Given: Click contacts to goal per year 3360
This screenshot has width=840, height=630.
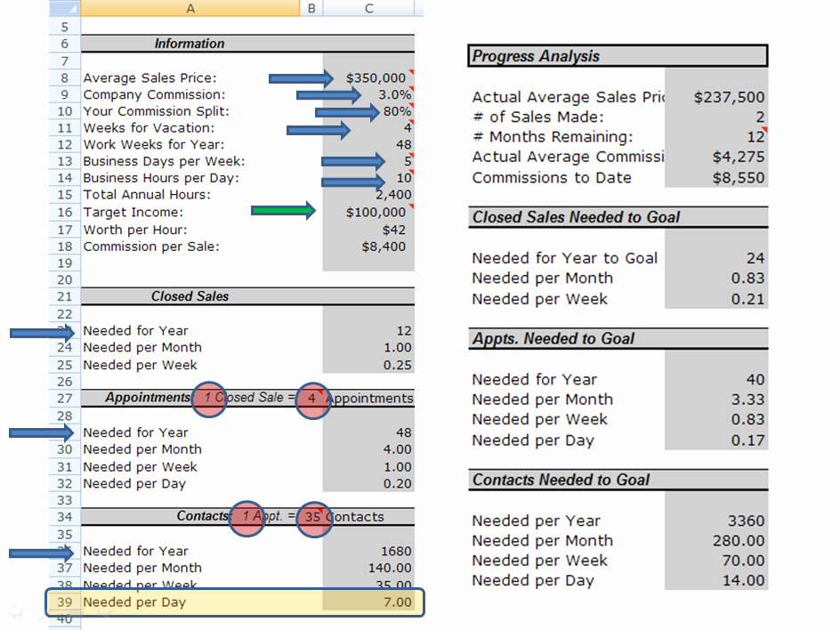Looking at the screenshot, I should click(716, 521).
